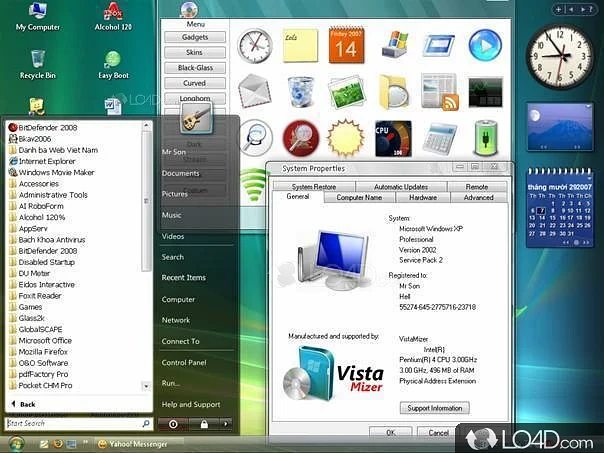Open the mail envelope gadget icon
The height and width of the screenshot is (453, 604).
254,91
